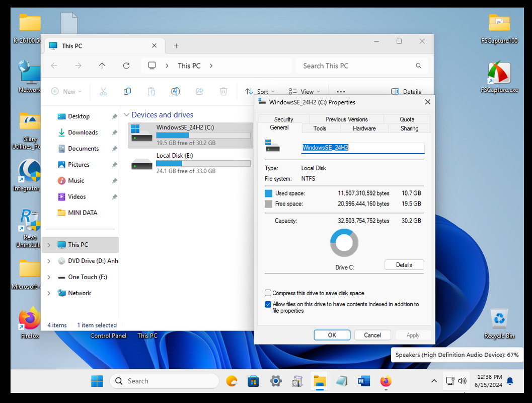The image size is (532, 403).
Task: Uncheck Allow files to have contents indexed
Action: pyautogui.click(x=268, y=304)
